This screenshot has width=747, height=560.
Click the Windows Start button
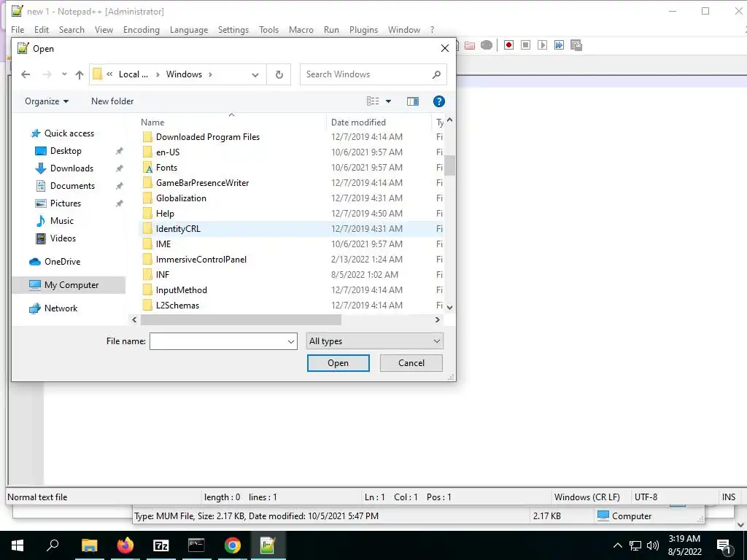(18, 545)
